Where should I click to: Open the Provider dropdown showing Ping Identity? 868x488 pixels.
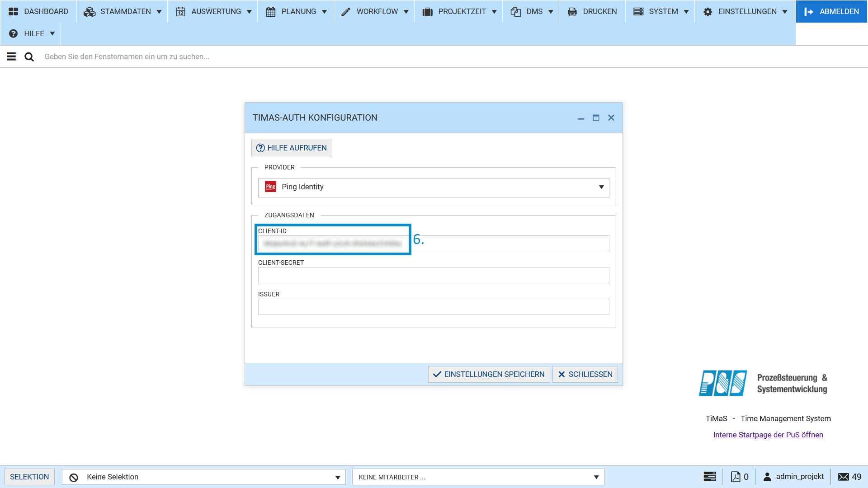click(x=434, y=188)
